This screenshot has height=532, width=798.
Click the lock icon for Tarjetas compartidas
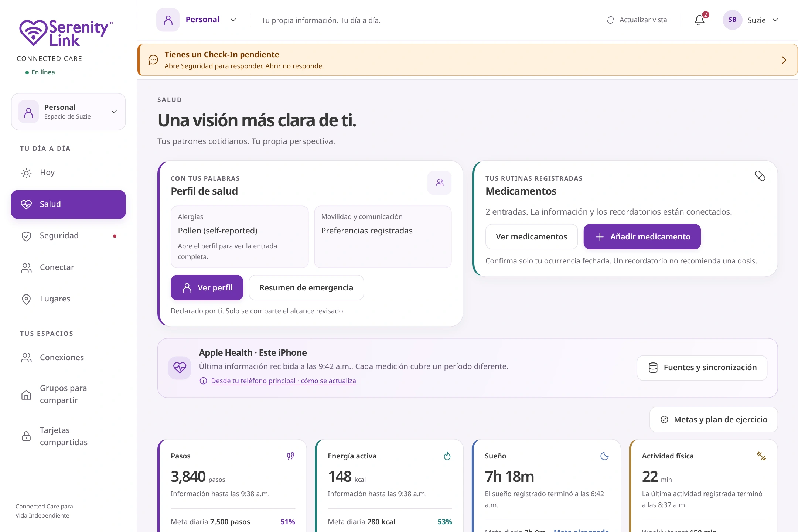26,436
